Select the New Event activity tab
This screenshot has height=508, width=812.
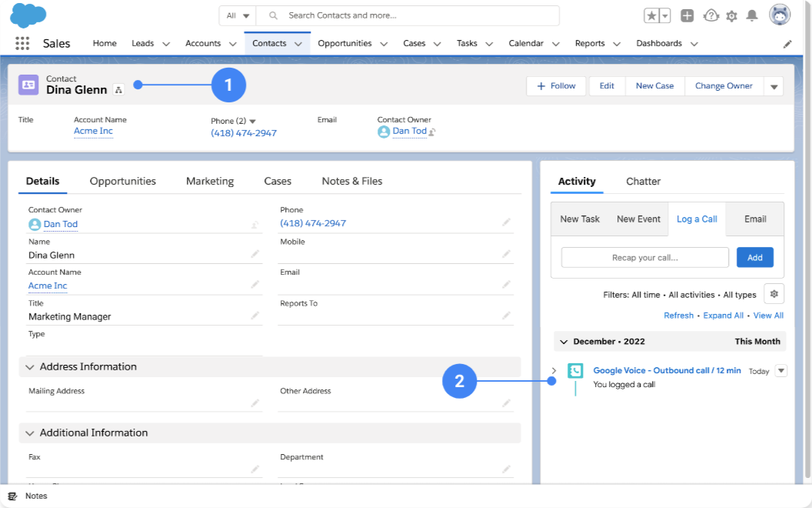tap(638, 219)
